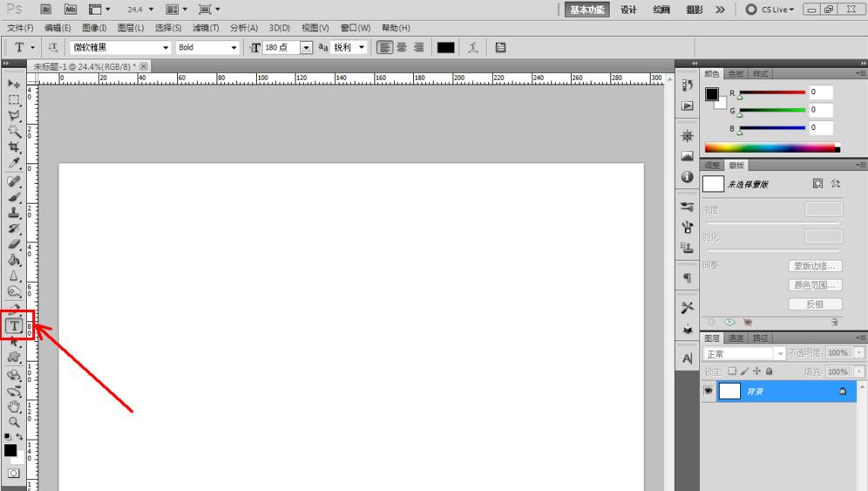Screen dimensions: 868x491
Task: Enable lock transparent pixels
Action: pyautogui.click(x=732, y=372)
